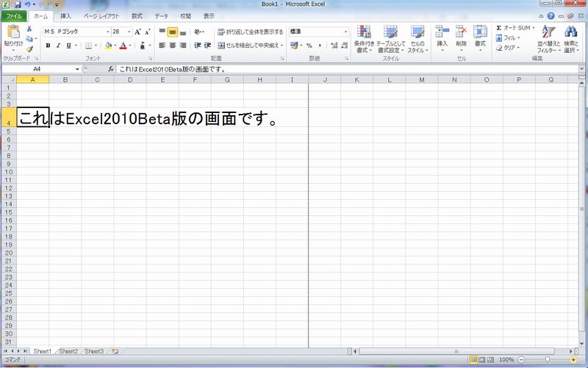Image resolution: width=588 pixels, height=368 pixels.
Task: Click the formula bar text field
Action: point(347,69)
